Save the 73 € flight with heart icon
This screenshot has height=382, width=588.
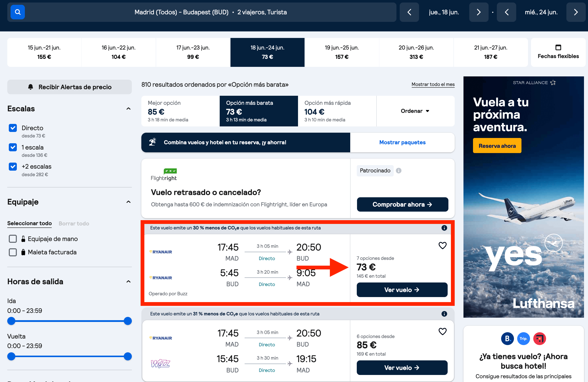pos(442,246)
